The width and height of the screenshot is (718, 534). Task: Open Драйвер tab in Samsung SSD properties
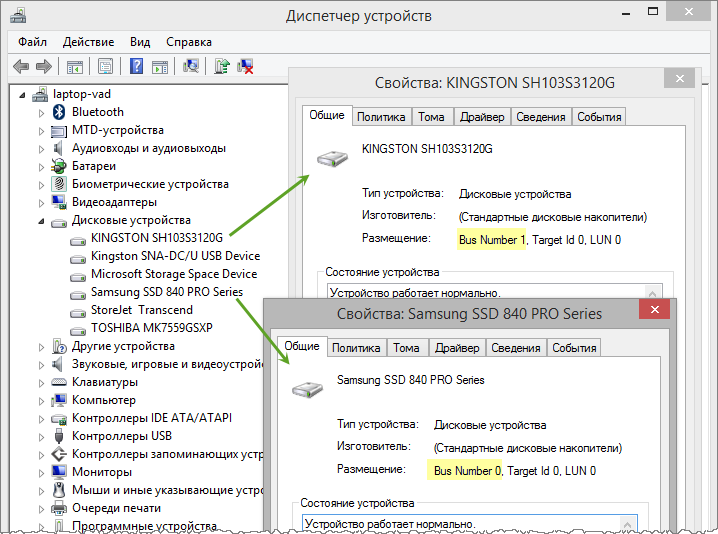click(457, 348)
